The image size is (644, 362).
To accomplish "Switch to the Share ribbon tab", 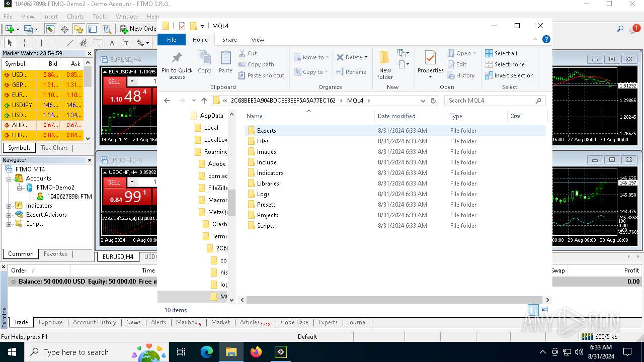I will pyautogui.click(x=229, y=40).
